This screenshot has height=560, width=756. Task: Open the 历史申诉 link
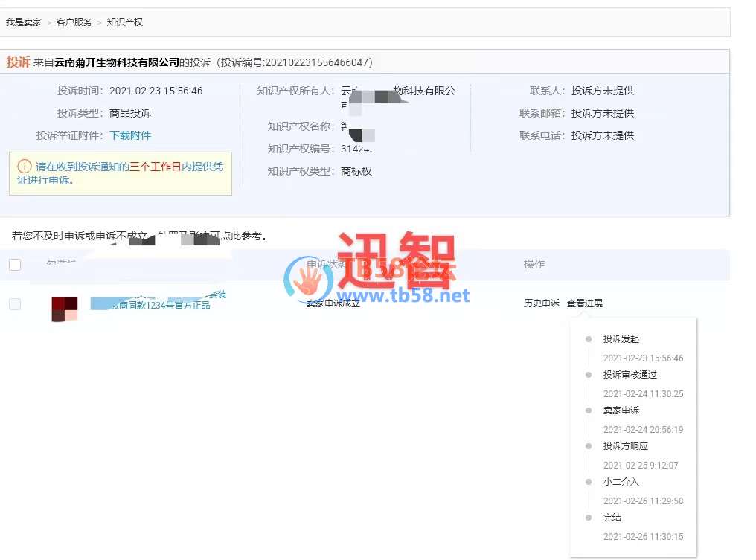[542, 303]
